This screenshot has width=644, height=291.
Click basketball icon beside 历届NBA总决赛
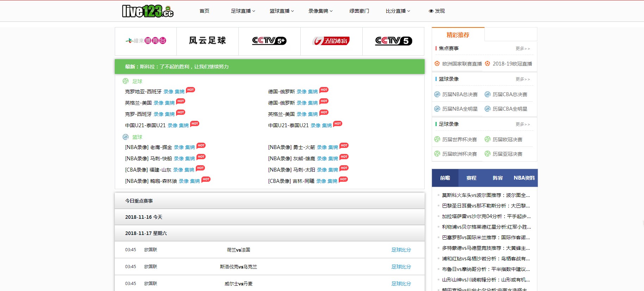437,94
